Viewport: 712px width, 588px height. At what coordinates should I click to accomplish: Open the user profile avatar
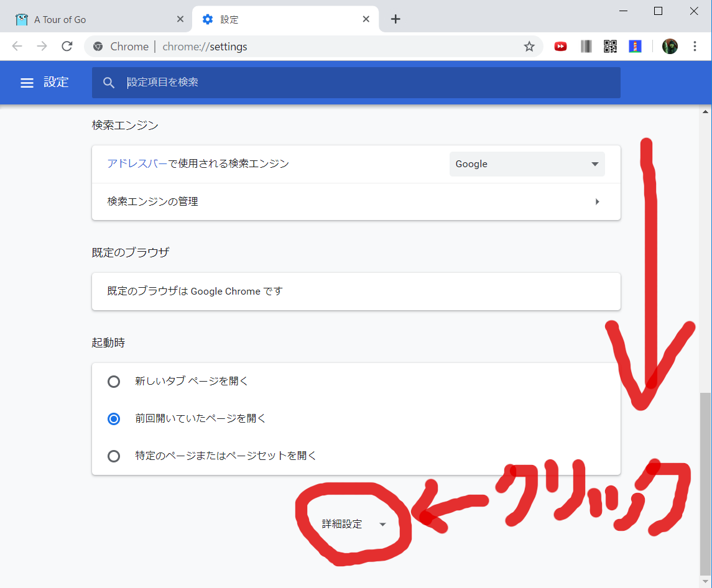[x=670, y=47]
